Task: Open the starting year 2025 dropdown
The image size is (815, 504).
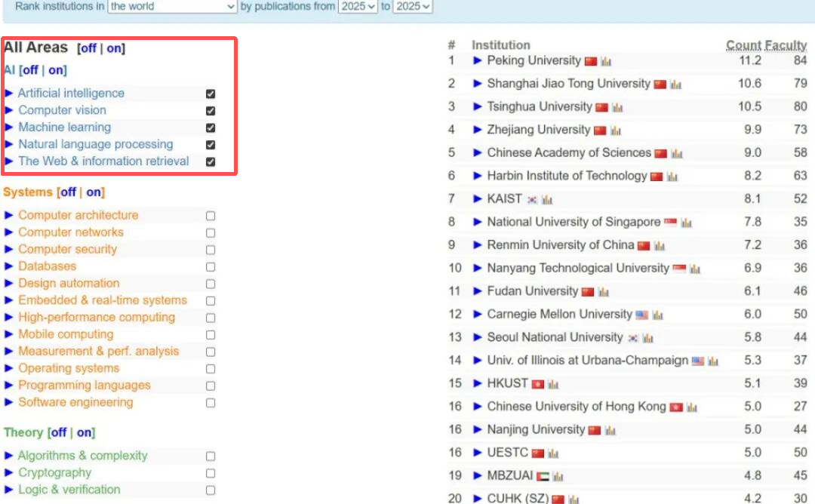Action: pos(358,6)
